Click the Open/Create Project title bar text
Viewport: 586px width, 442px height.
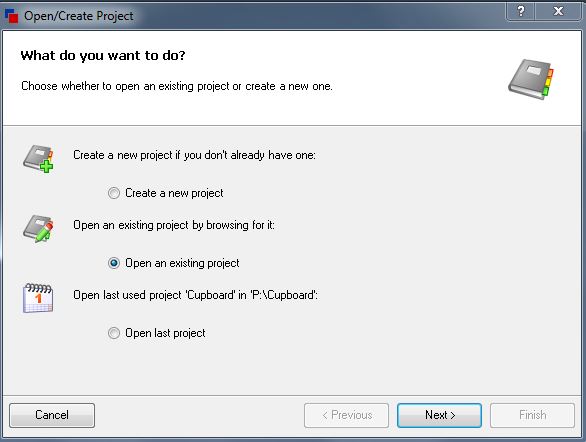(x=78, y=16)
